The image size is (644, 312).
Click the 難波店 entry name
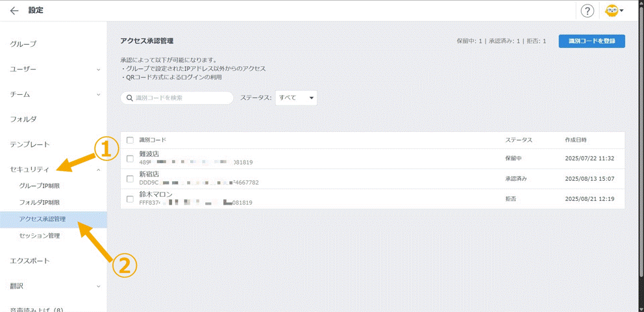(149, 154)
